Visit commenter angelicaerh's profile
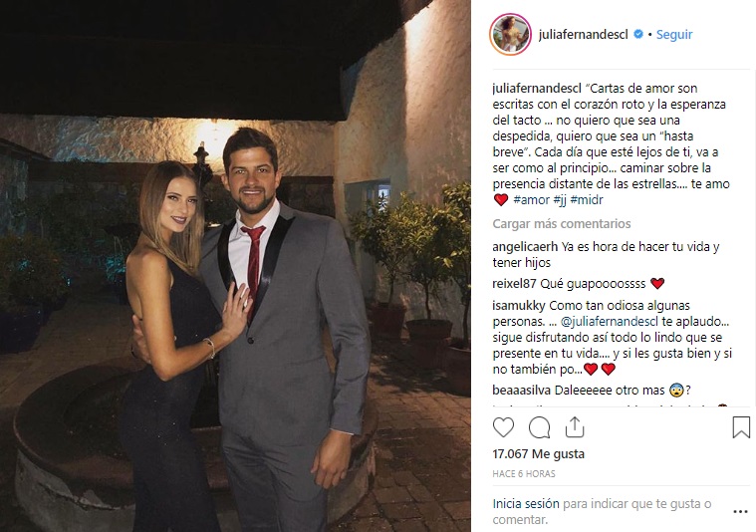 525,247
